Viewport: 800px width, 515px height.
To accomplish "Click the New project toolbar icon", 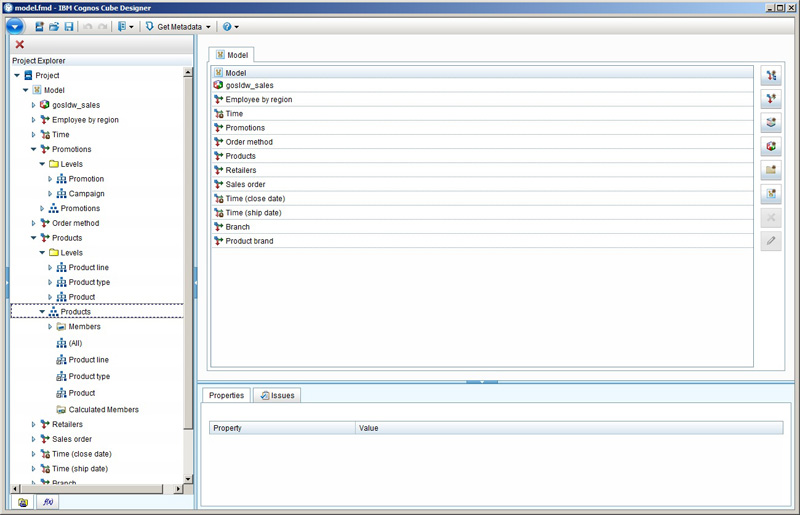I will tap(39, 27).
